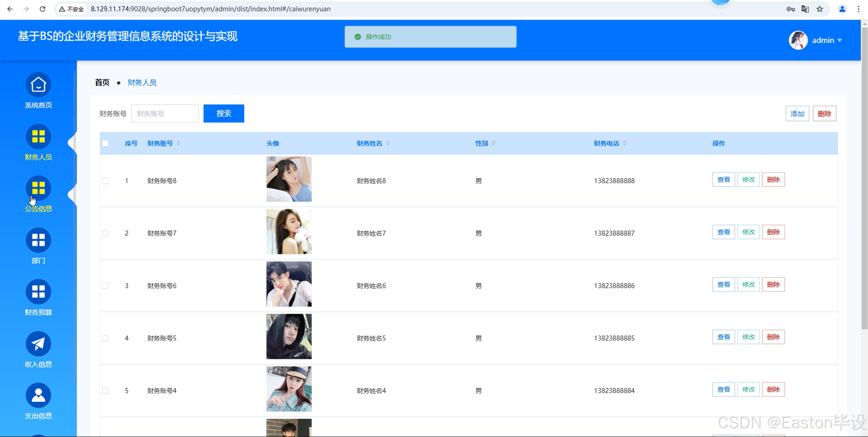Sort by 财务电话 column arrows

pos(625,143)
